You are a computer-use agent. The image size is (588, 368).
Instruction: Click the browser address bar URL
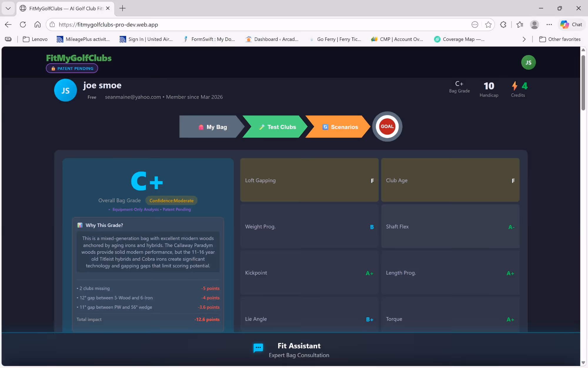pyautogui.click(x=108, y=25)
